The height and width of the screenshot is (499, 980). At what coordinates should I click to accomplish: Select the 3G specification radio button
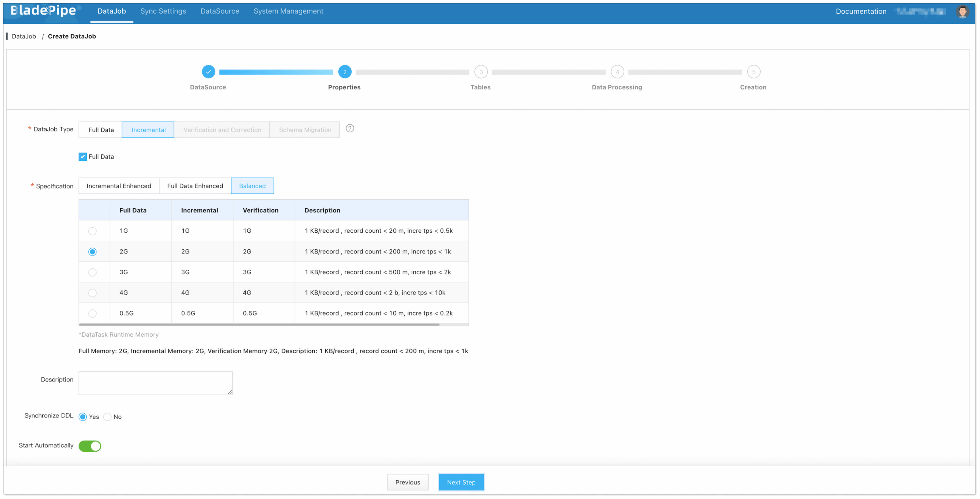click(92, 272)
